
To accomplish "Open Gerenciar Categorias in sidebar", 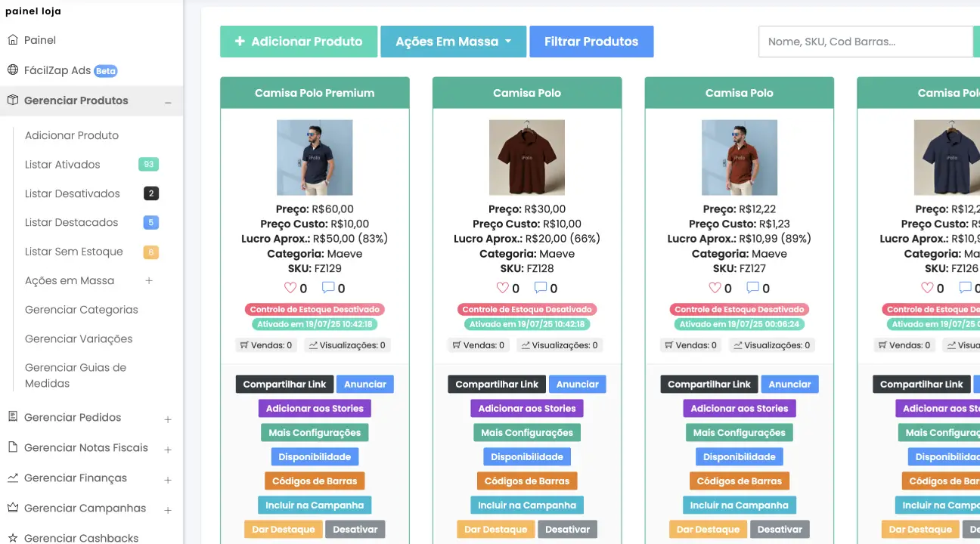I will click(x=82, y=310).
